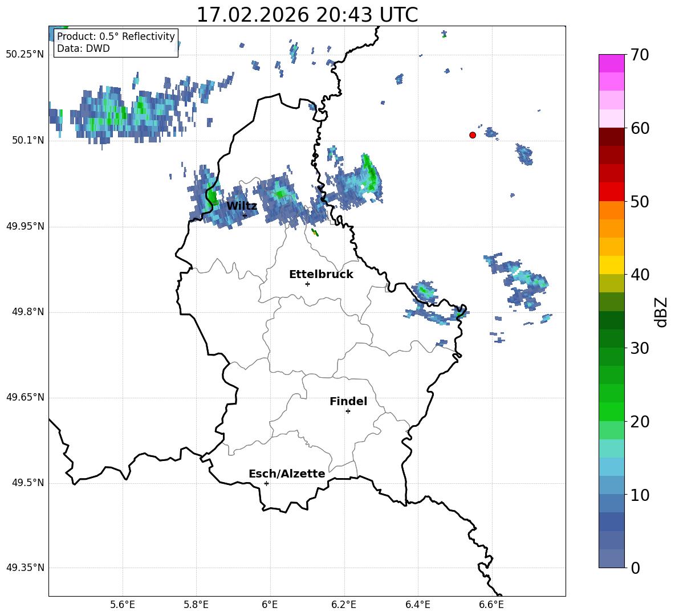Click the Ettelbruck city label

click(x=321, y=275)
